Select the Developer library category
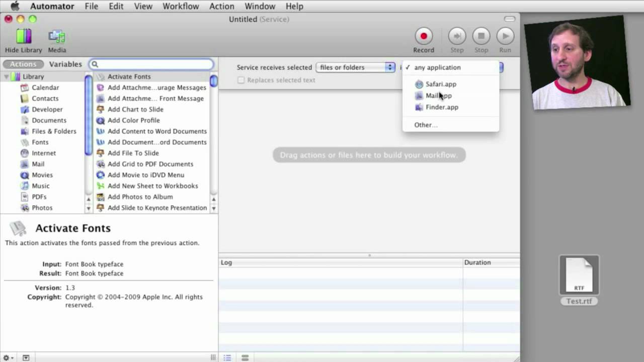Image resolution: width=644 pixels, height=362 pixels. [47, 110]
